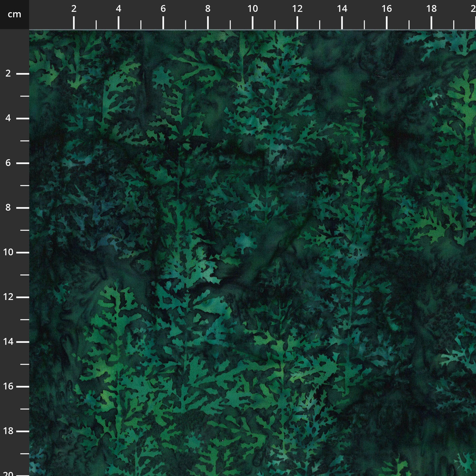Click the cm unit label in corner
This screenshot has height=476, width=476.
[x=14, y=14]
